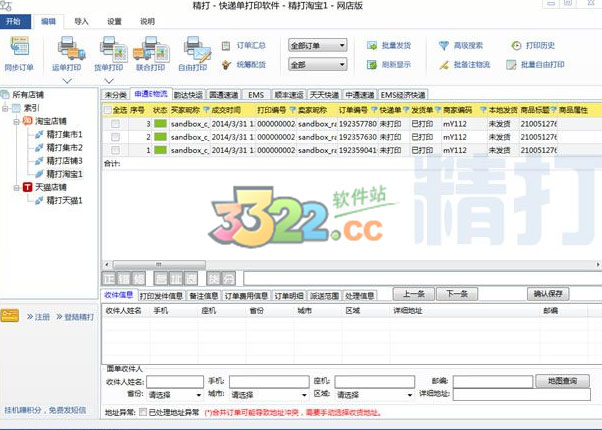Open the 区域 district dropdown
602x430 pixels.
[x=374, y=395]
